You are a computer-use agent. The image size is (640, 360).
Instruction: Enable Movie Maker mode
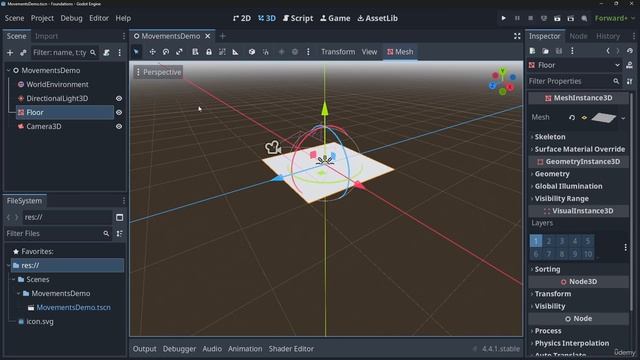pos(584,18)
